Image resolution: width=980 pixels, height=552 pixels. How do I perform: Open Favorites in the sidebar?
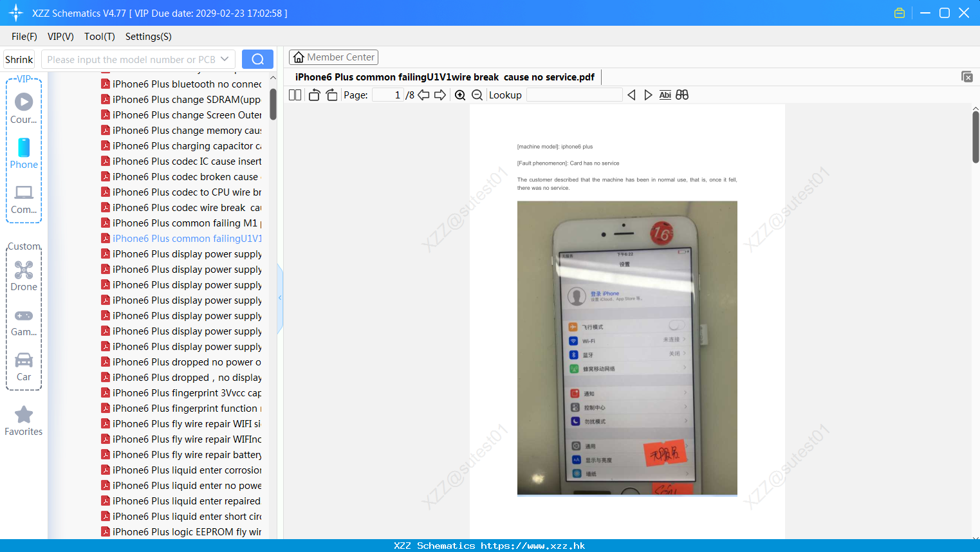coord(24,421)
